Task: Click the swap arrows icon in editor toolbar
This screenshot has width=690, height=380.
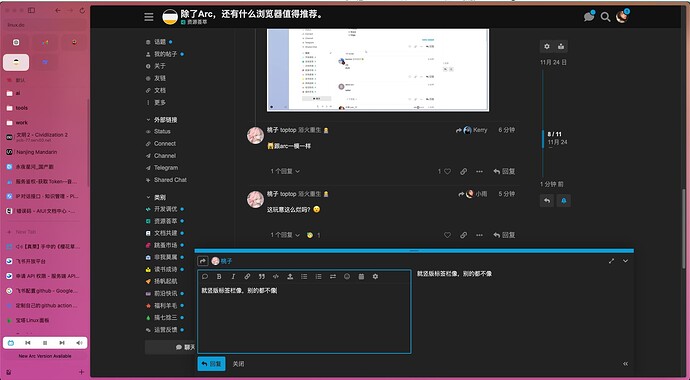Action: coord(333,277)
